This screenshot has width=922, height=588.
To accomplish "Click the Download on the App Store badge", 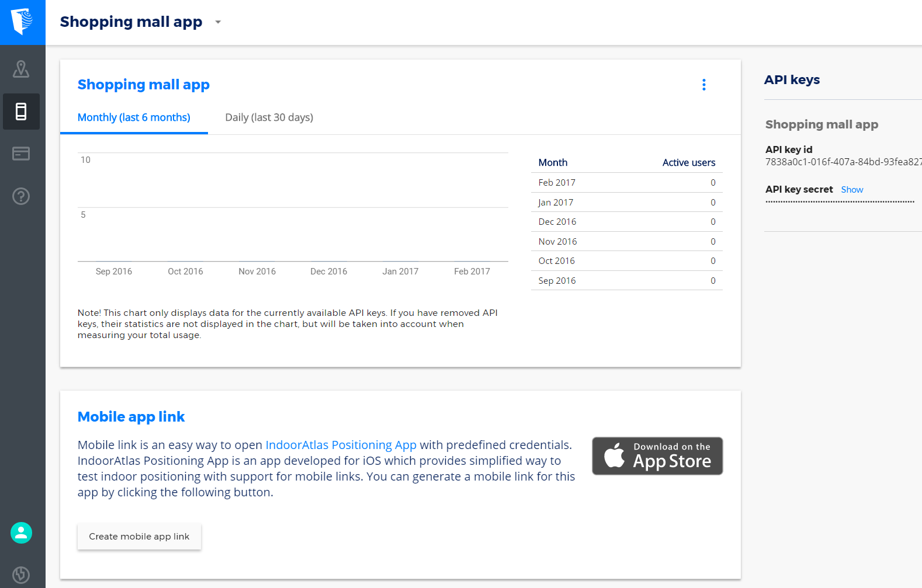I will [657, 456].
